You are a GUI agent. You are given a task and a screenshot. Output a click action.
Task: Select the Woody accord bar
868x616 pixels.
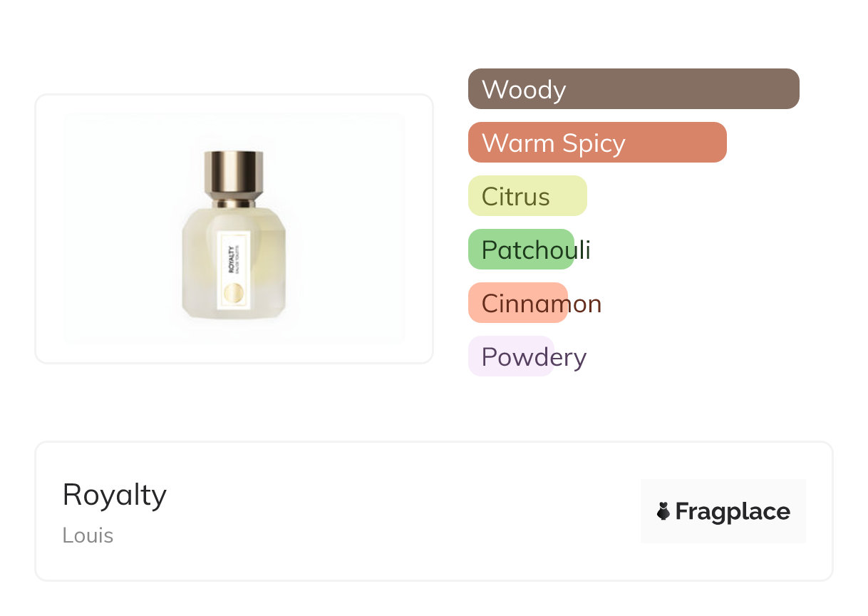pyautogui.click(x=633, y=89)
